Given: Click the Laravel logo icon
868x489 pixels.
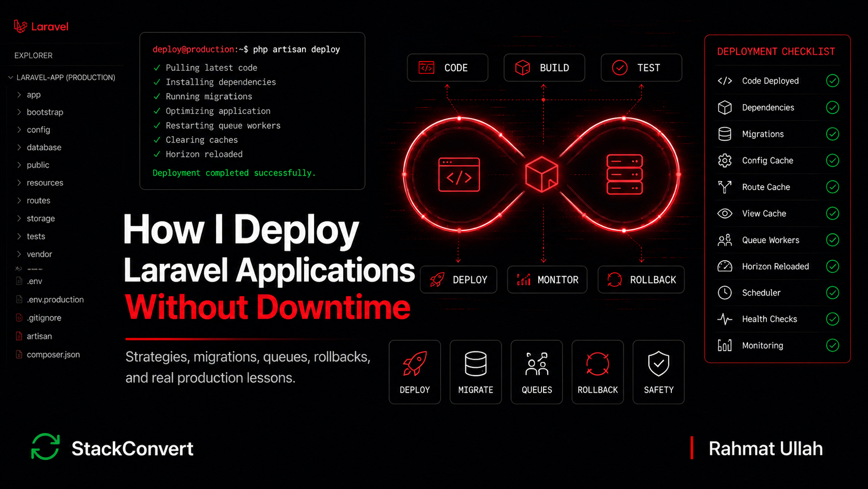Looking at the screenshot, I should pyautogui.click(x=20, y=26).
